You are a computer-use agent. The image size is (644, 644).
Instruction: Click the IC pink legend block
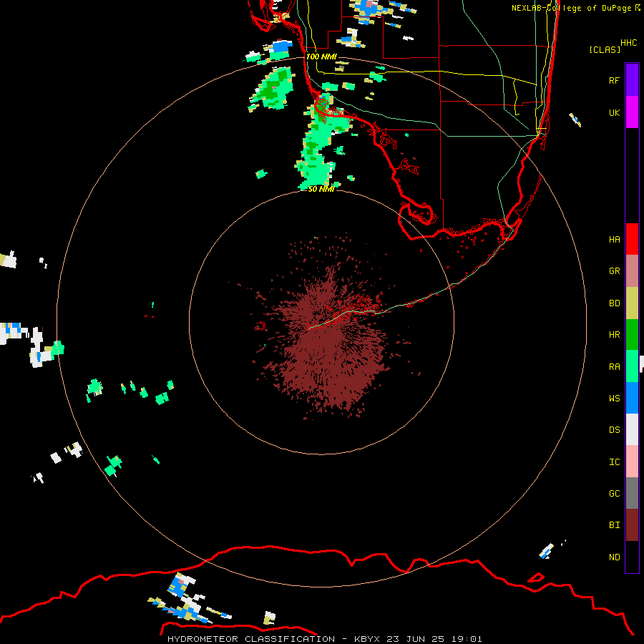[632, 462]
